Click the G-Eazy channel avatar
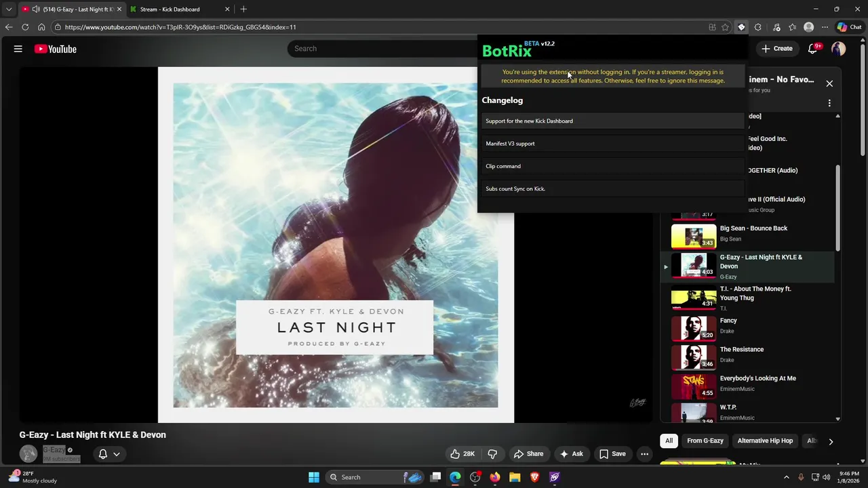 [28, 453]
